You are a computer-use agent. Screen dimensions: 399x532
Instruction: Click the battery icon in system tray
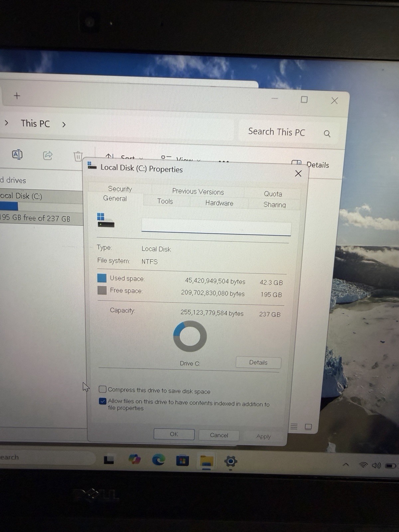[x=390, y=466]
